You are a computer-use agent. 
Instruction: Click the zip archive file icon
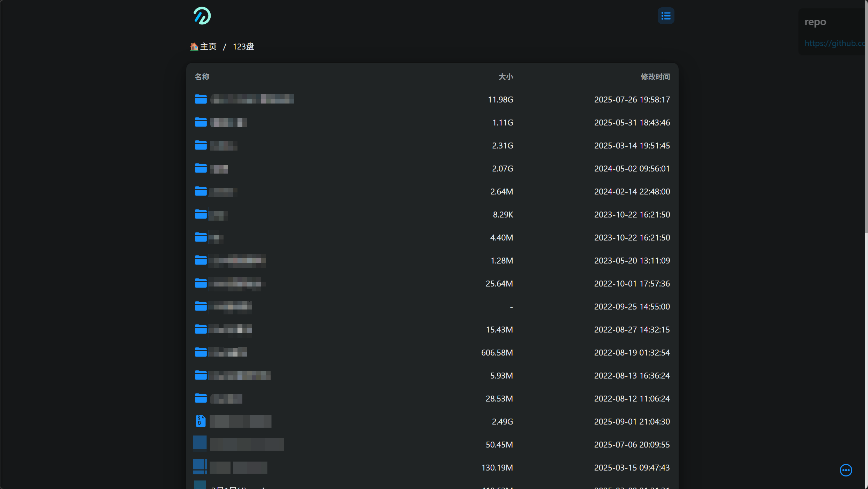[x=201, y=421]
